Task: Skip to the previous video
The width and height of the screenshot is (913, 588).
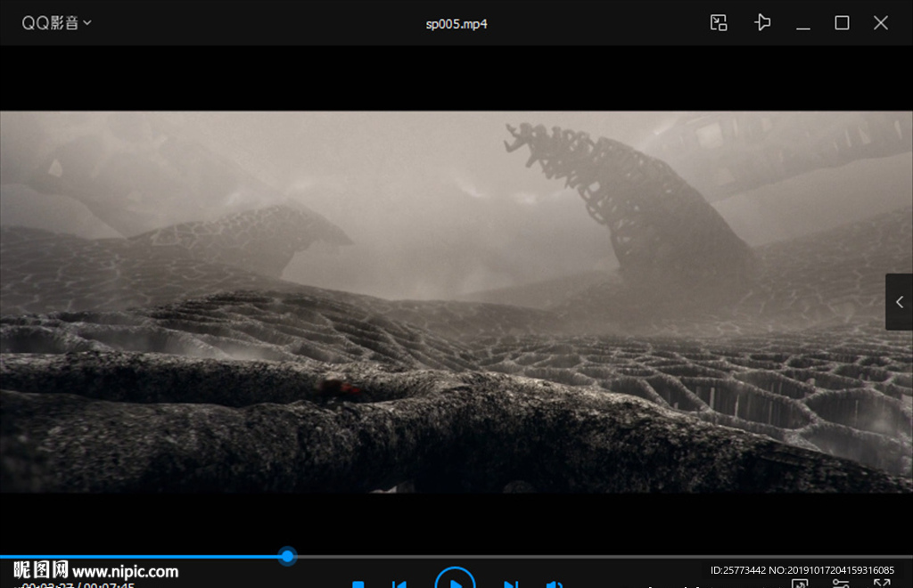Action: (399, 584)
